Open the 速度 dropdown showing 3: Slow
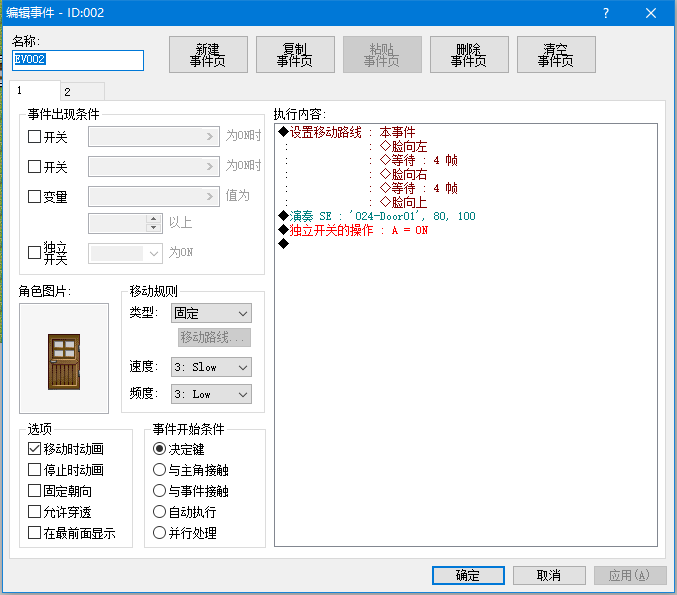 click(211, 367)
